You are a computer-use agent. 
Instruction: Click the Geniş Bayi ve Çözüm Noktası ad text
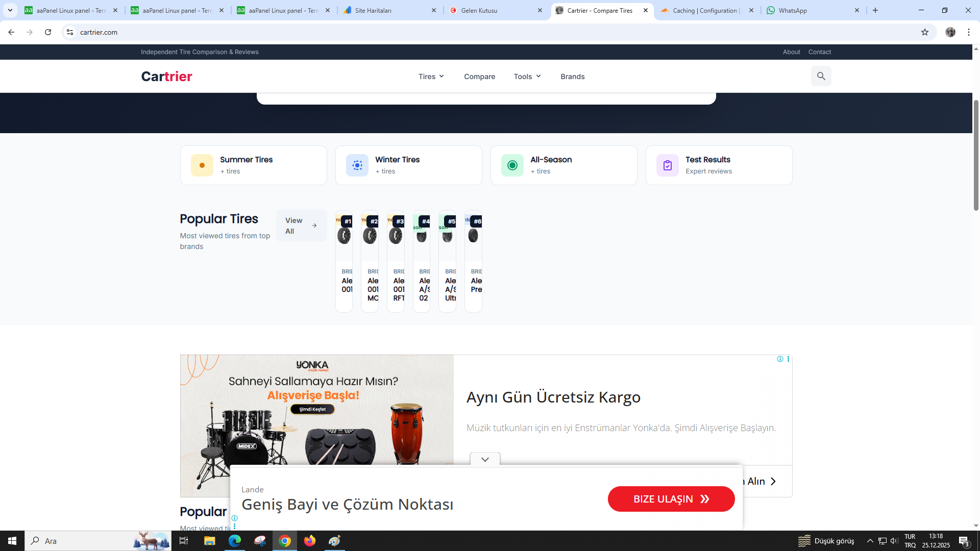347,504
